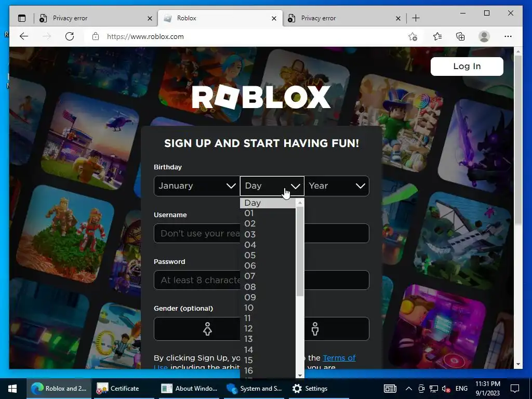Click the Password input field
This screenshot has height=399, width=532.
point(261,280)
